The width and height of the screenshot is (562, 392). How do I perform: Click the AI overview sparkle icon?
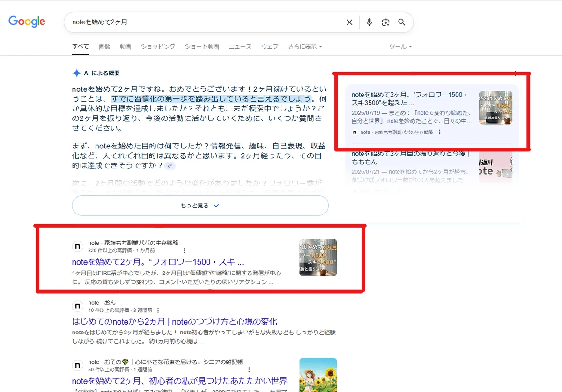point(77,73)
